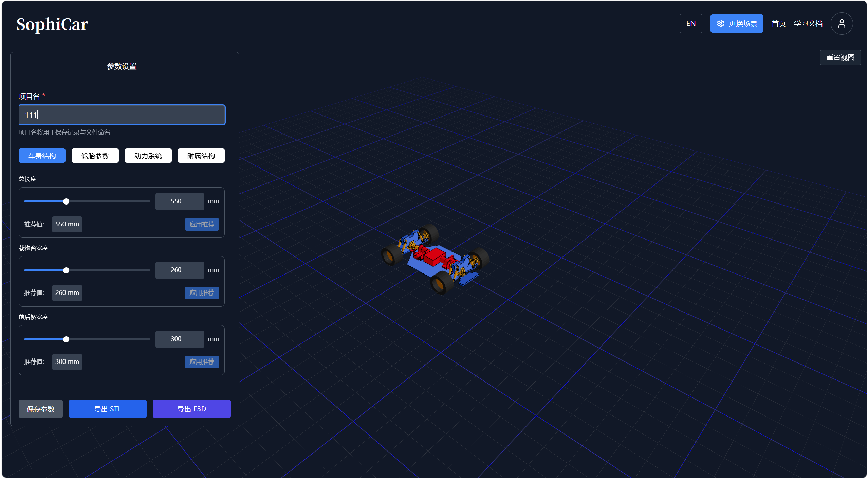
Task: Click the 前后桥宽度 label
Action: [33, 317]
